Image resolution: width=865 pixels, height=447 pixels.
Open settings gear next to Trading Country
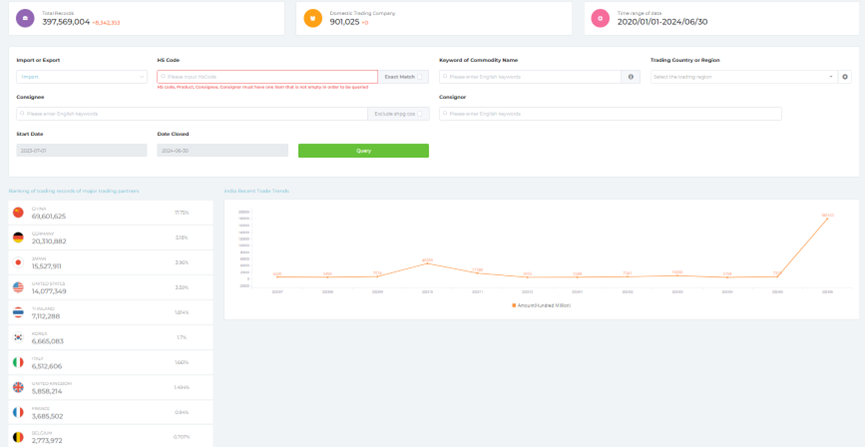click(x=845, y=76)
